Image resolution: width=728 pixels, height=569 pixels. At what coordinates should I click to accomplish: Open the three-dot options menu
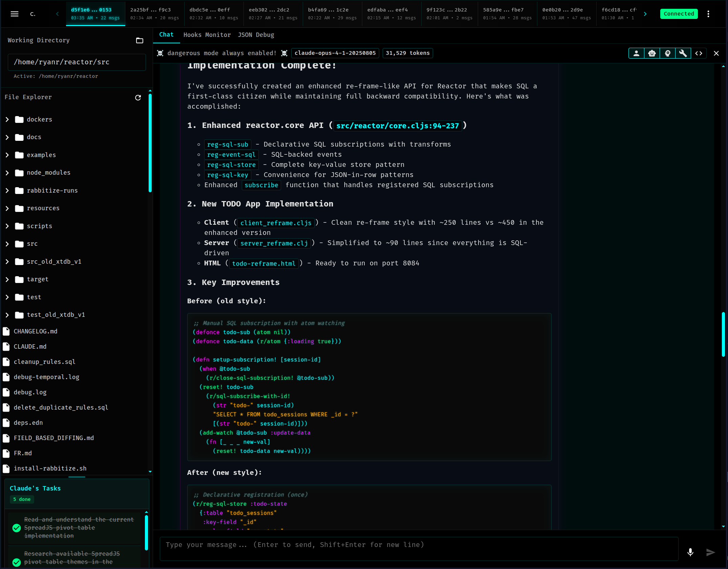click(708, 14)
